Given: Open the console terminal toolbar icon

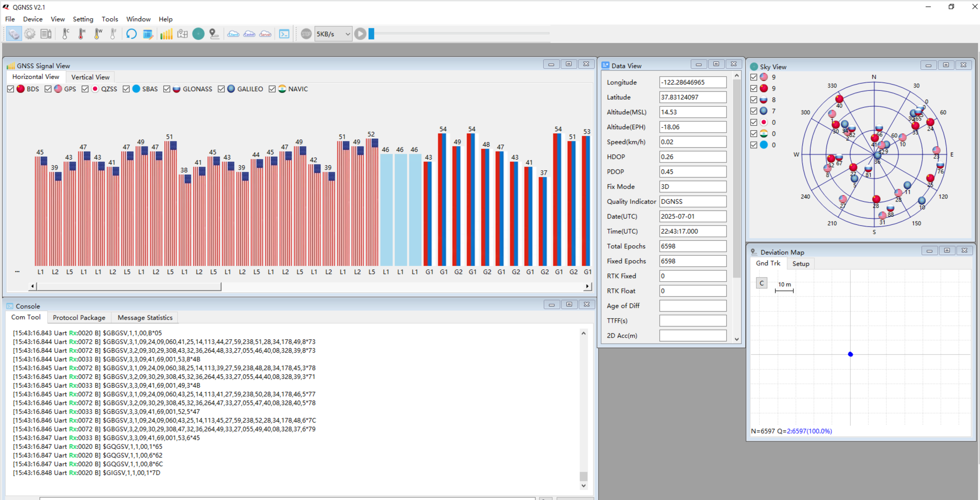Looking at the screenshot, I should (284, 34).
